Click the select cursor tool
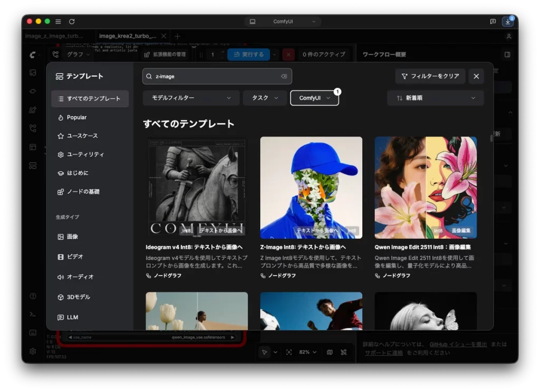 click(x=265, y=352)
